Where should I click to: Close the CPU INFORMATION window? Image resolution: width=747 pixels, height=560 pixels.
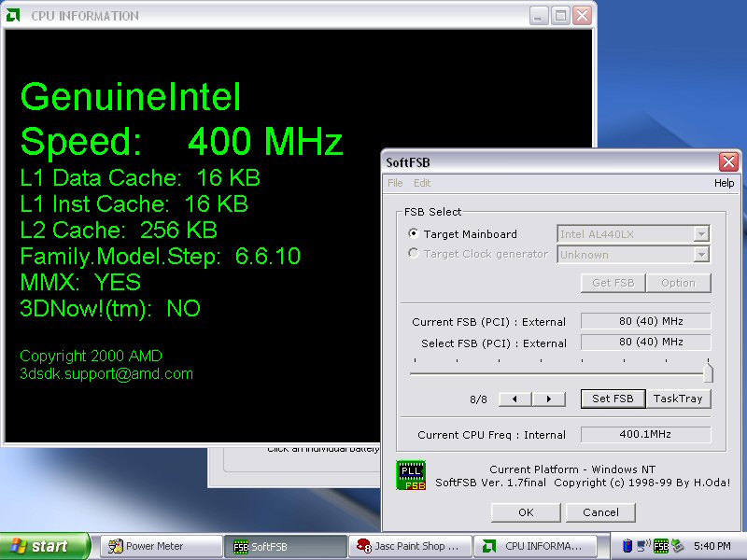tap(582, 16)
